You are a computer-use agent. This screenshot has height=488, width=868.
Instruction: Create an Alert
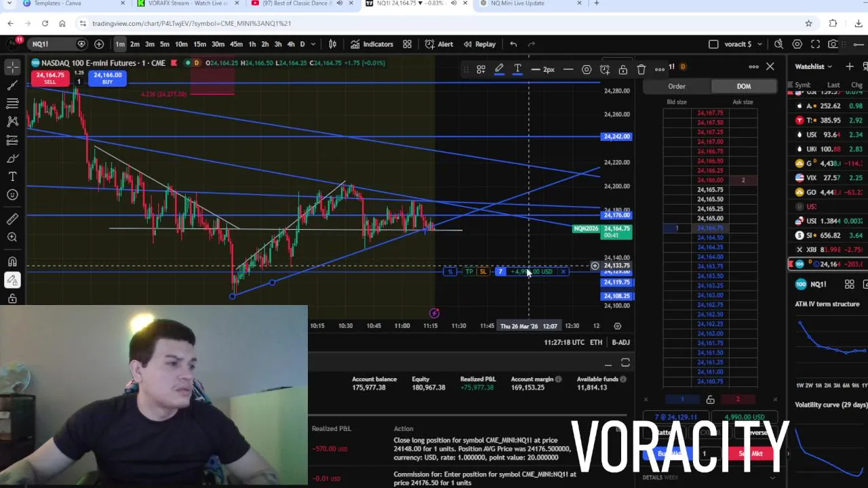(439, 44)
